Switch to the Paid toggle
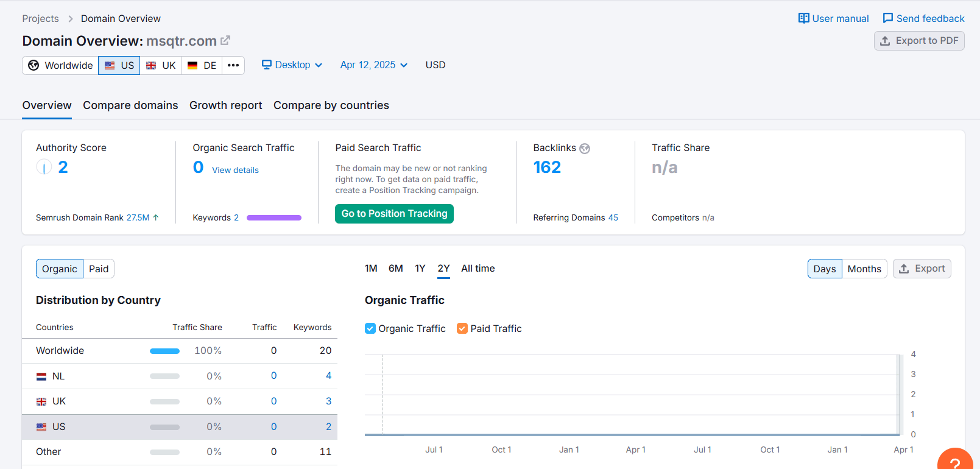 click(99, 269)
